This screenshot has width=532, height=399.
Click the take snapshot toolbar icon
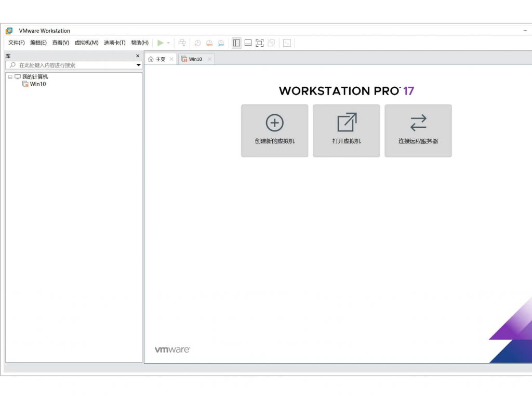[x=197, y=43]
